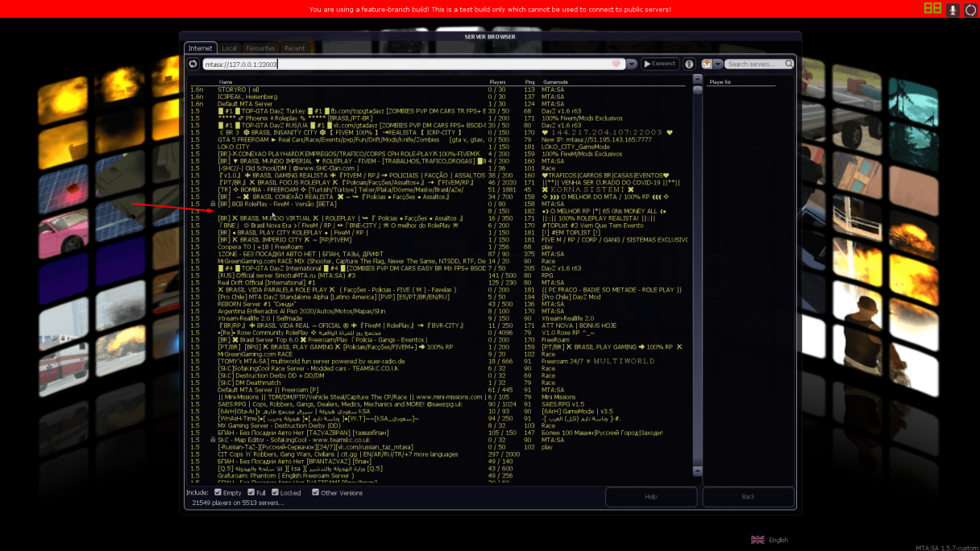This screenshot has height=551, width=980.
Task: Click the server address input field
Action: pos(413,64)
